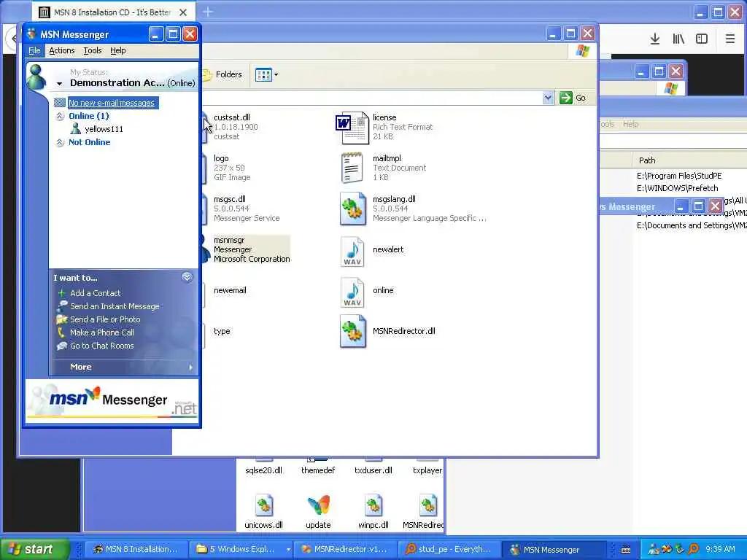
Task: Close the MSN 8 Installation CD tab
Action: 183,12
